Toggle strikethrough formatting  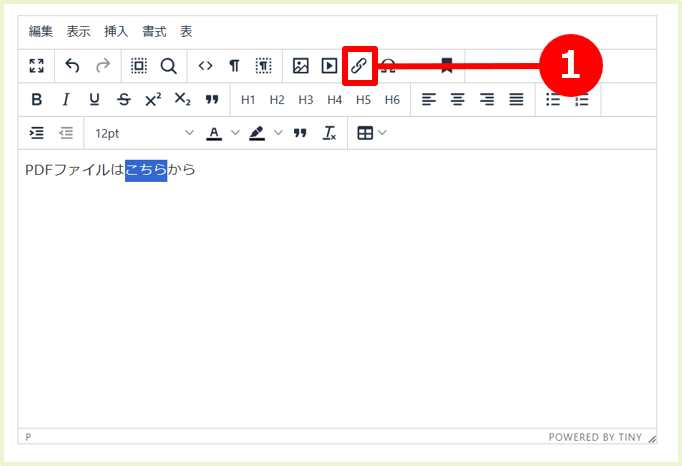click(x=124, y=100)
